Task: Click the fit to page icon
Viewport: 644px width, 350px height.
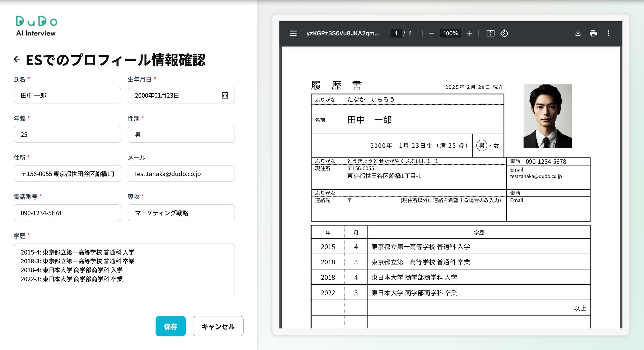Action: click(x=490, y=33)
